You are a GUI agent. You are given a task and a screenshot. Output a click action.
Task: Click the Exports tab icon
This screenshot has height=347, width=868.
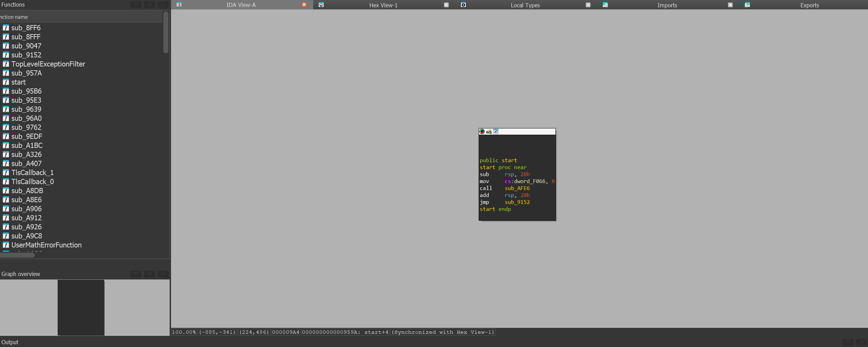coord(747,5)
